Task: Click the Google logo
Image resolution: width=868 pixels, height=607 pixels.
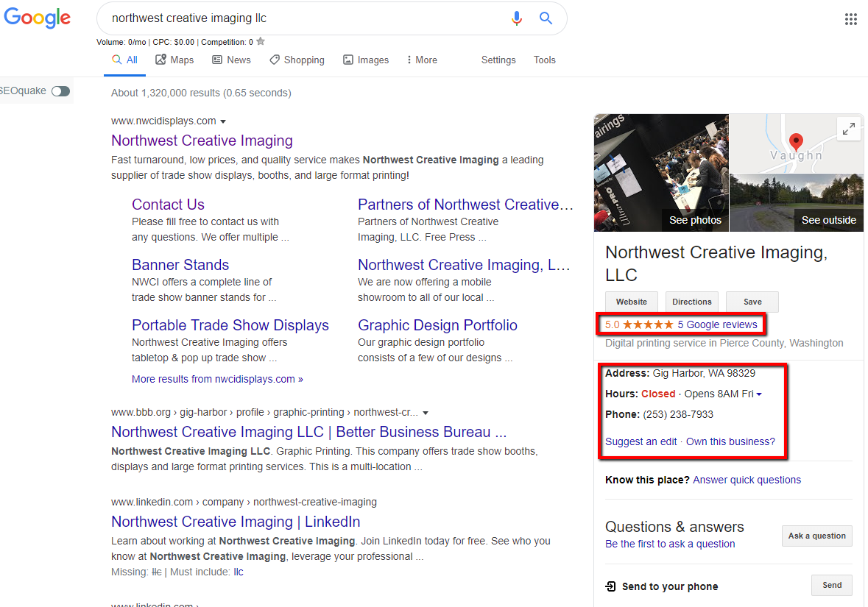Action: click(37, 18)
